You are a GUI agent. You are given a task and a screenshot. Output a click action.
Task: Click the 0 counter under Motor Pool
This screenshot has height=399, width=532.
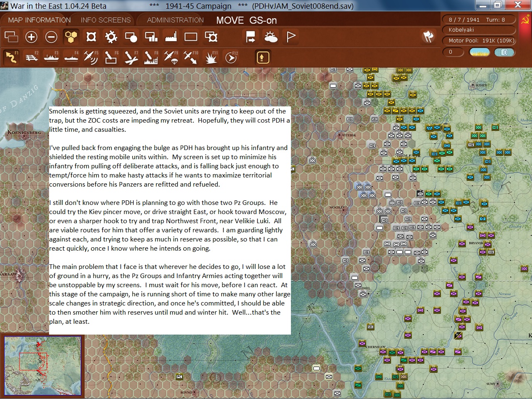454,52
